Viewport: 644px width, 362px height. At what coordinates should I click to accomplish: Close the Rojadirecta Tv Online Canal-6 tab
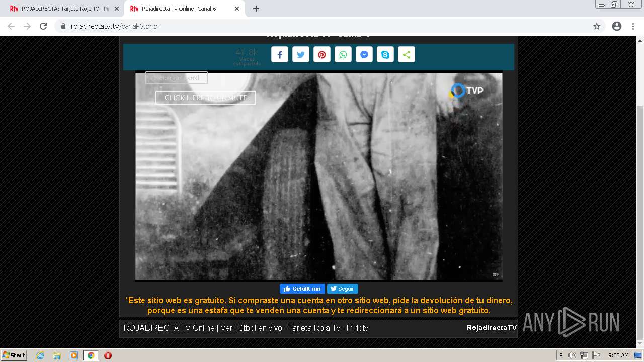pyautogui.click(x=237, y=9)
